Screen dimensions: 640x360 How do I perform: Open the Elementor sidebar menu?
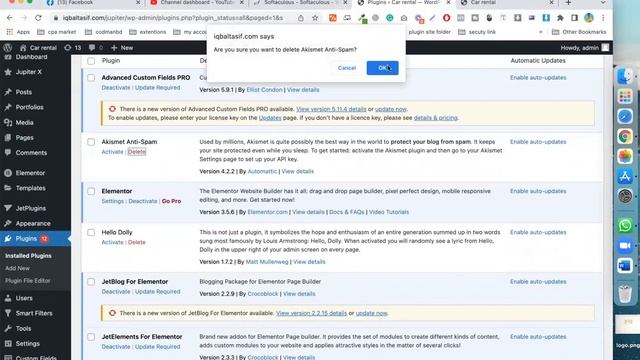pos(30,173)
